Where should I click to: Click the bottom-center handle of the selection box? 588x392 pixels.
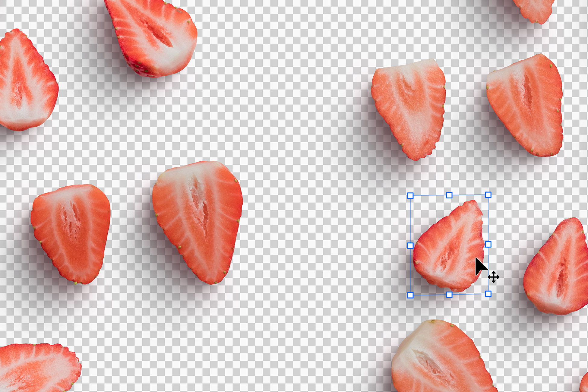tap(449, 294)
